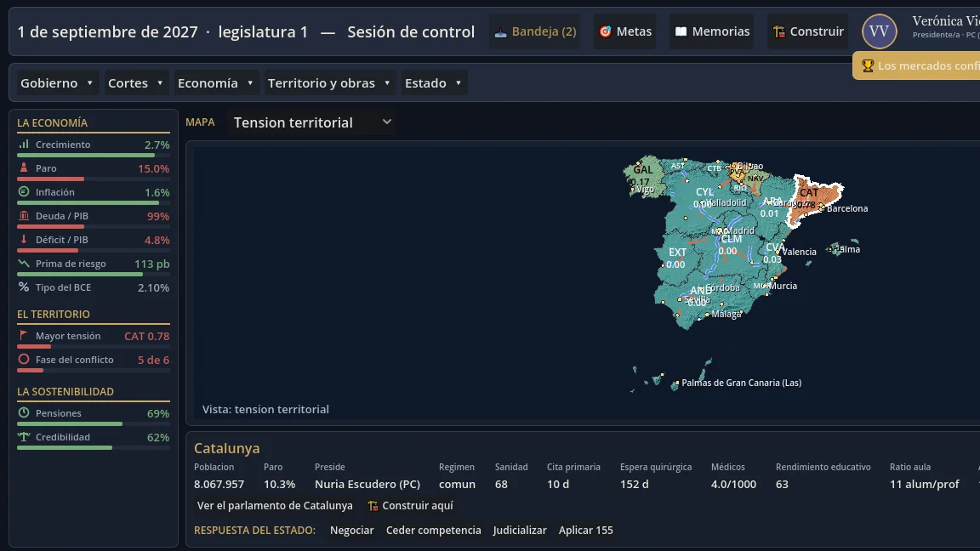The height and width of the screenshot is (551, 980).
Task: Click the Pensiones progress bar
Action: (93, 424)
